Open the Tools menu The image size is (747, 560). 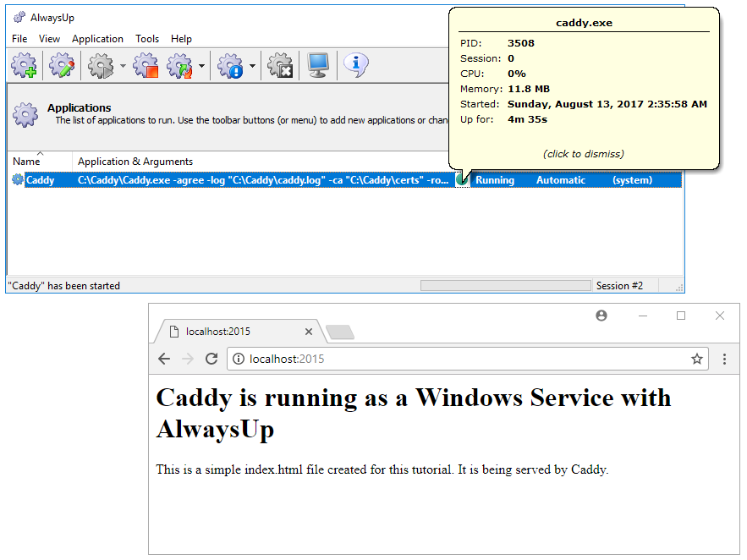pos(147,39)
